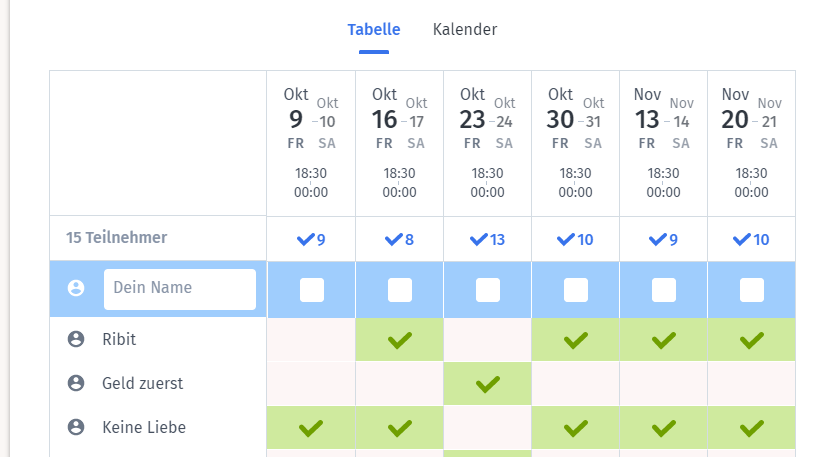The image size is (826, 457).
Task: Tick the checkbox for Okt 30
Action: click(x=576, y=290)
